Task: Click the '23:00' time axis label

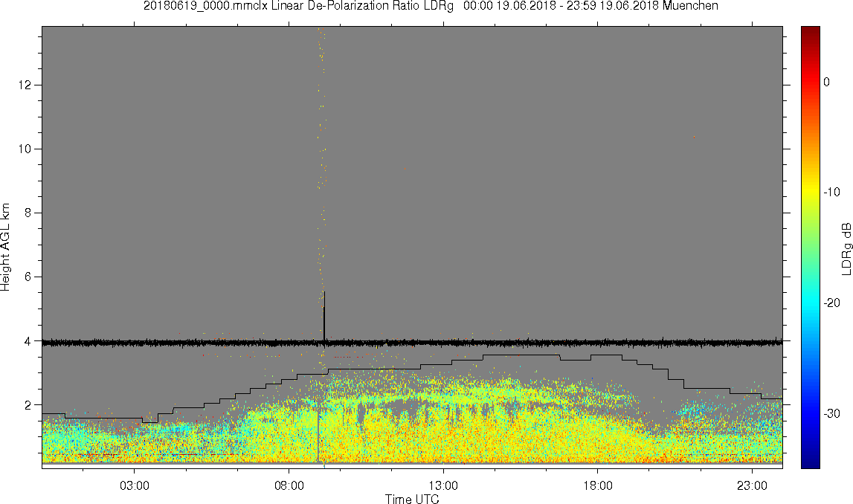Action: (x=753, y=485)
